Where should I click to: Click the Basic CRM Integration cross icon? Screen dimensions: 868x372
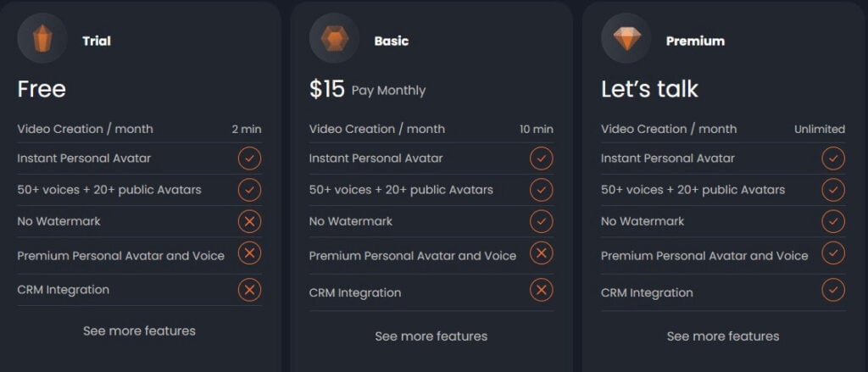(542, 290)
